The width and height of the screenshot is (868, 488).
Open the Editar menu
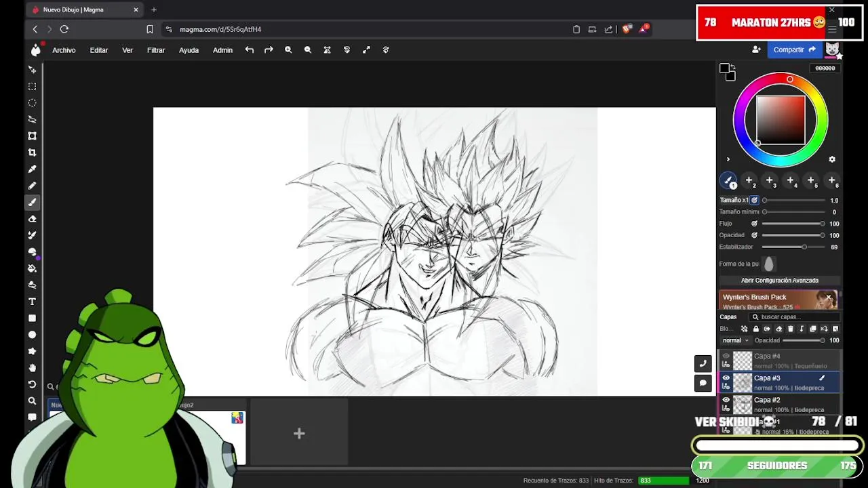coord(99,50)
